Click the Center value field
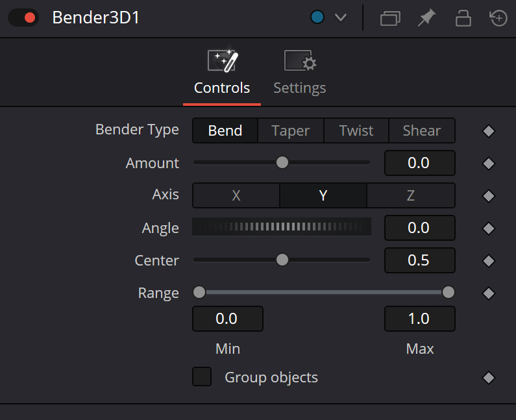 point(419,260)
